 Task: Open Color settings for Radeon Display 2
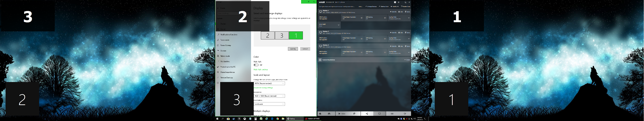tap(401, 32)
